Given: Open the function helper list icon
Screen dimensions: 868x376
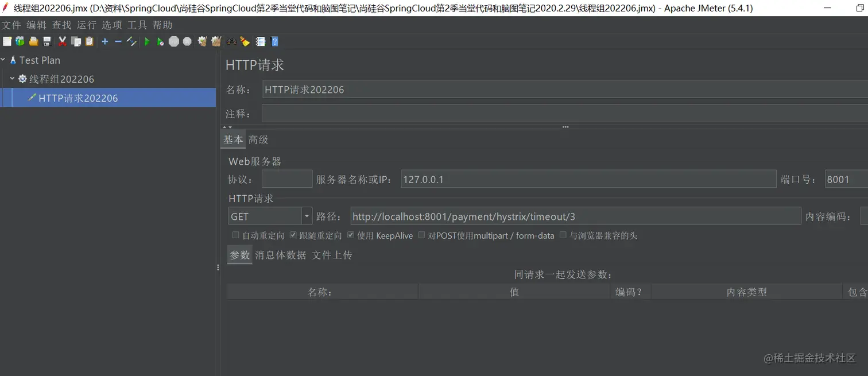Looking at the screenshot, I should click(x=261, y=41).
